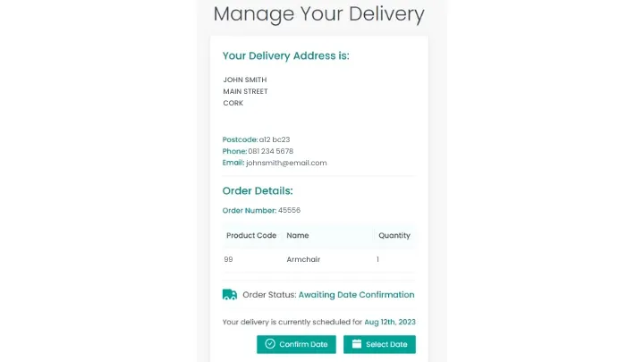Confirm the scheduled delivery date
Viewport: 644px width, 362px height.
(x=296, y=344)
